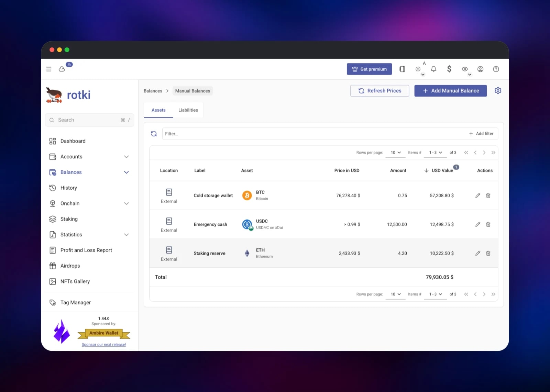Go to previous page, top pagination

475,153
